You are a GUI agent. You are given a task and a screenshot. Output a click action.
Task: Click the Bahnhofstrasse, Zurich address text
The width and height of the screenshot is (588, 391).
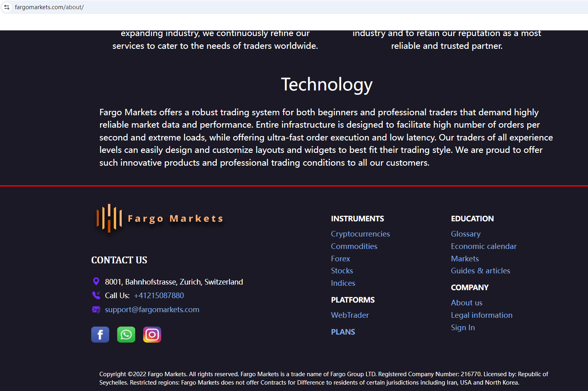pyautogui.click(x=174, y=282)
